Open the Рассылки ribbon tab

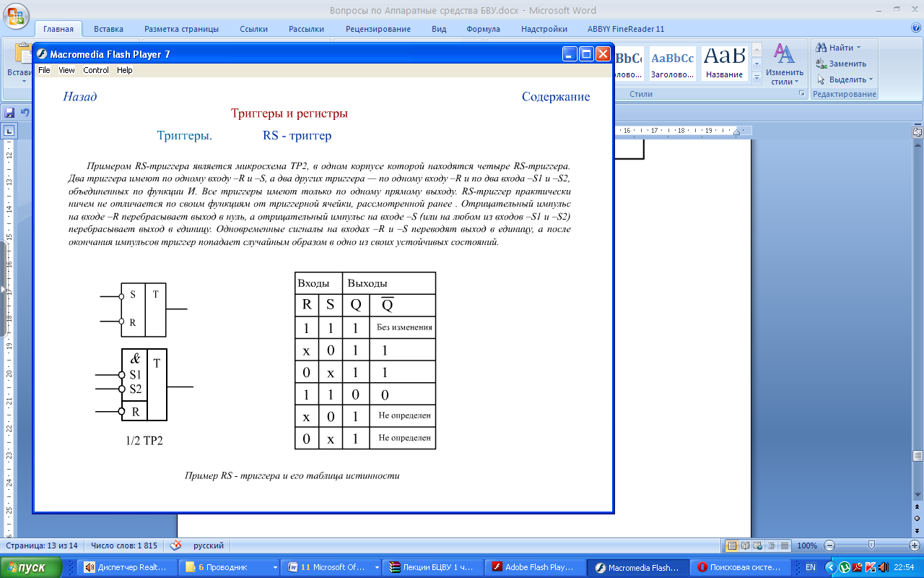point(306,29)
